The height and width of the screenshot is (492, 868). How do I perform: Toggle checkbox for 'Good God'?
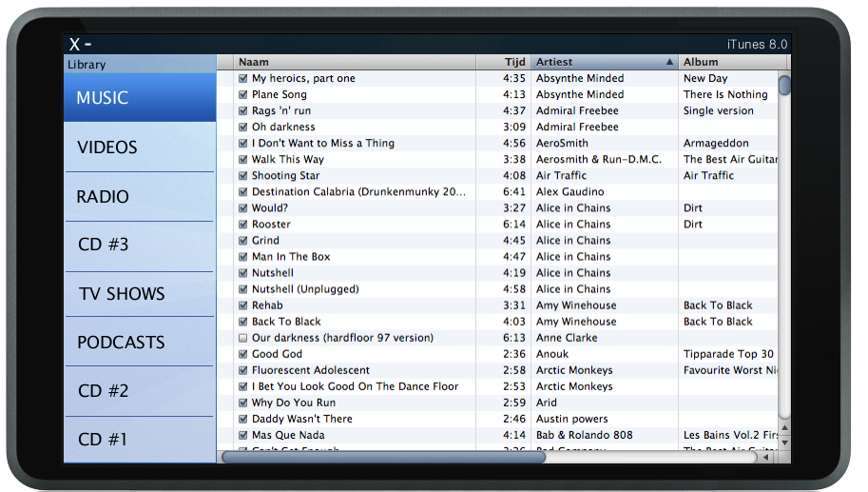click(243, 354)
